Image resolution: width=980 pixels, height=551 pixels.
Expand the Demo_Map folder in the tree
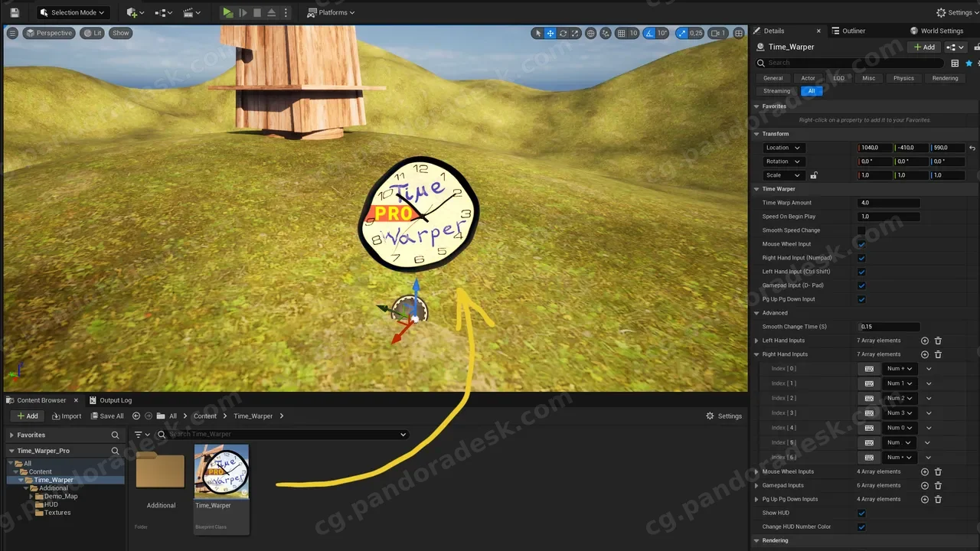click(33, 497)
